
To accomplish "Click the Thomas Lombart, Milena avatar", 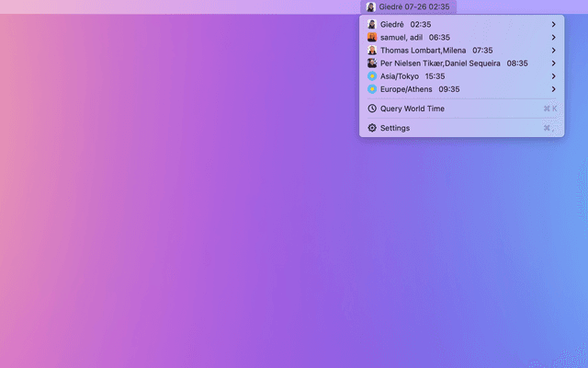I will pos(372,51).
